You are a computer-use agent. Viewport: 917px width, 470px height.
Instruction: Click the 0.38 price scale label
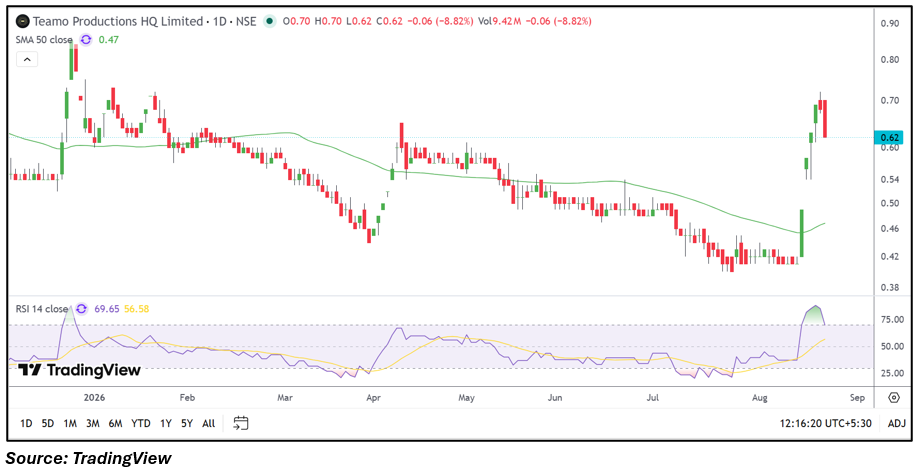(x=889, y=288)
